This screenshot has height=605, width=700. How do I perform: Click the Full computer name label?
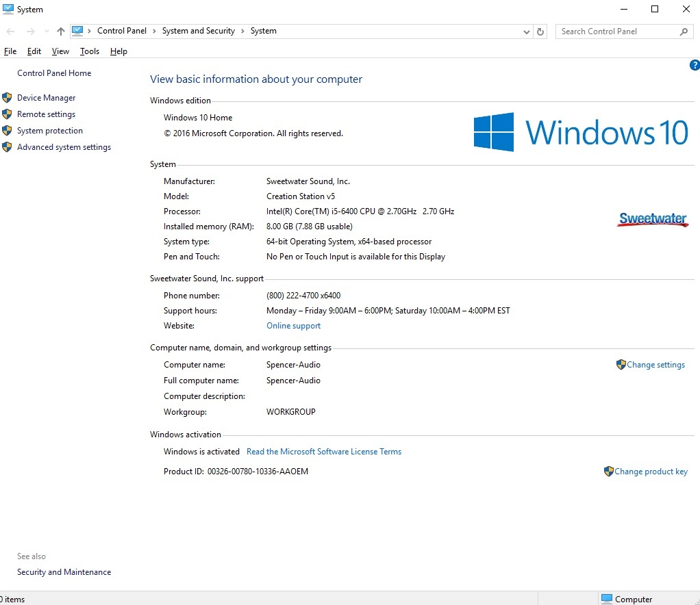pyautogui.click(x=201, y=381)
